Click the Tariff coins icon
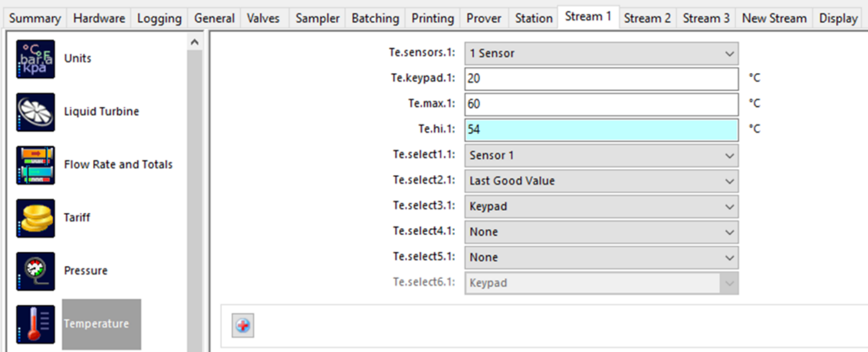The height and width of the screenshot is (352, 868). pos(36,218)
